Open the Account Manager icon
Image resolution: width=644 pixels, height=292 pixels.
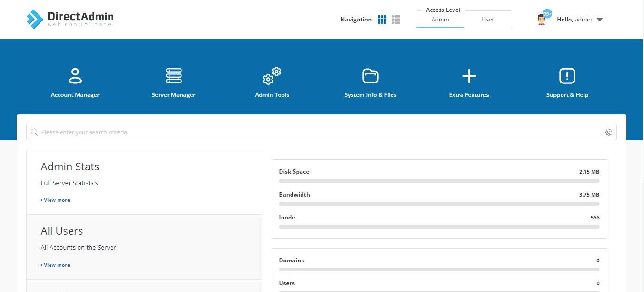click(x=75, y=76)
